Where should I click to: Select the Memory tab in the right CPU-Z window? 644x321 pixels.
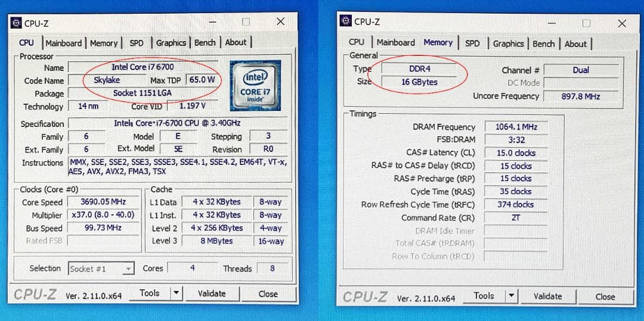coord(438,42)
